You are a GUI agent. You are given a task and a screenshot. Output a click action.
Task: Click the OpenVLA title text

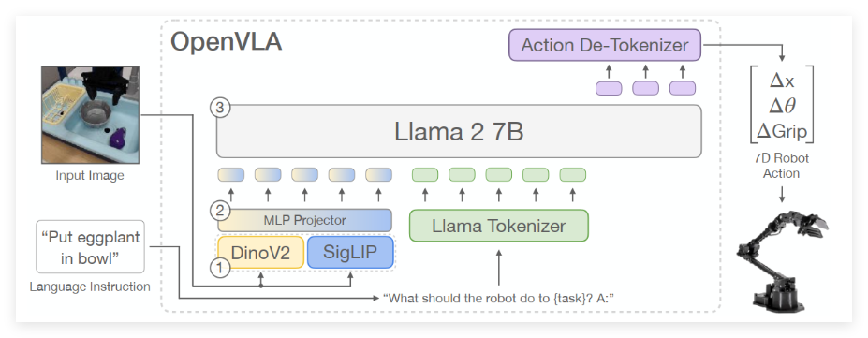[x=227, y=42]
